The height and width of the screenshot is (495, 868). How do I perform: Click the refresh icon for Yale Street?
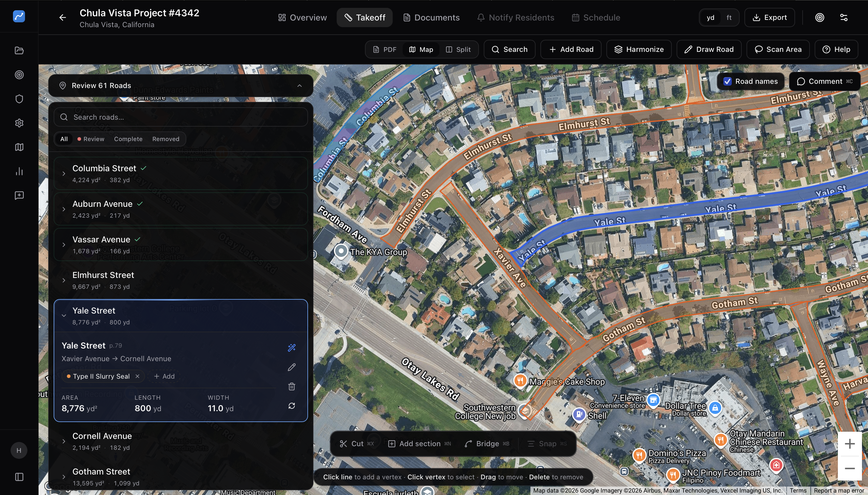(292, 405)
